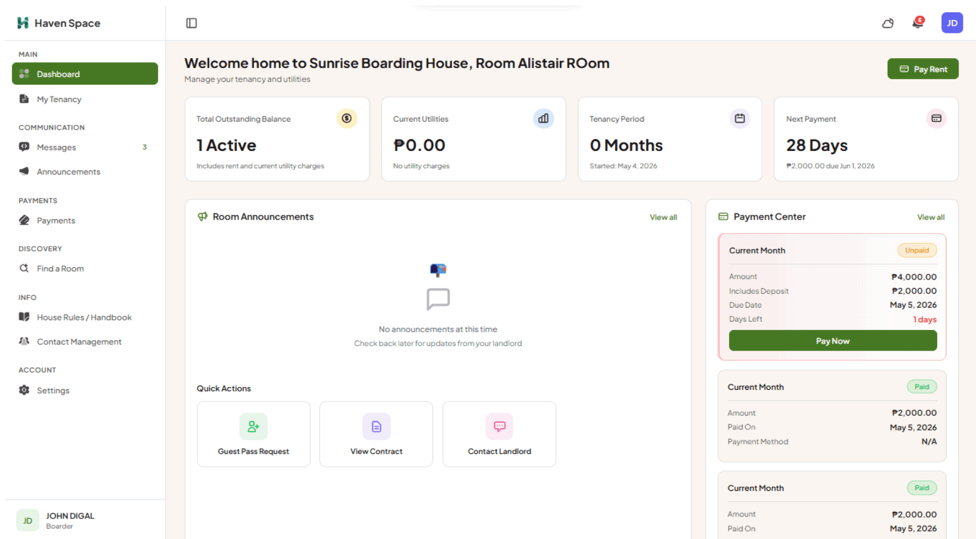Click the Total Outstanding Balance dollar icon
The width and height of the screenshot is (980, 539).
[347, 119]
